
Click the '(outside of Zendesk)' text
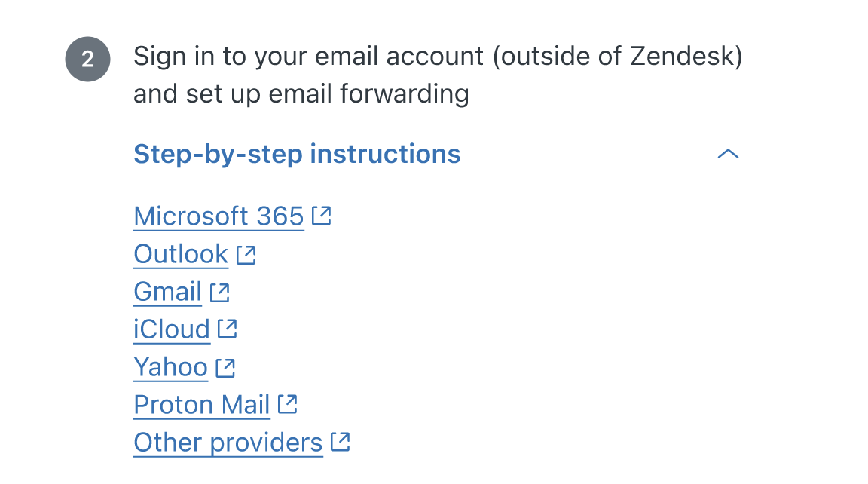(618, 57)
